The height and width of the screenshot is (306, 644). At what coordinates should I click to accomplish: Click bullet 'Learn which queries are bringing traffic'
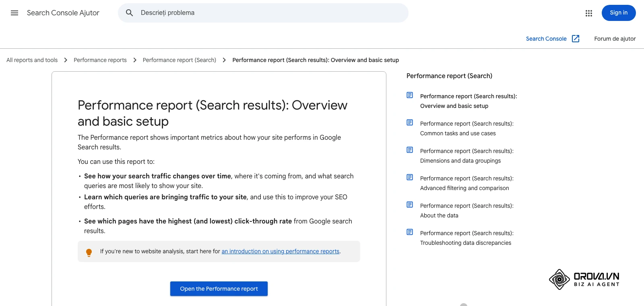(x=165, y=197)
